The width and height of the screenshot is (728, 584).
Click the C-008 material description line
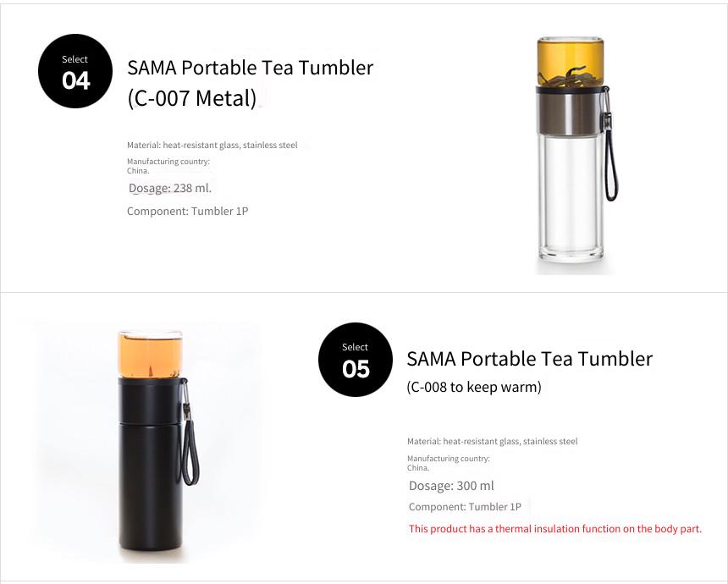click(x=492, y=442)
